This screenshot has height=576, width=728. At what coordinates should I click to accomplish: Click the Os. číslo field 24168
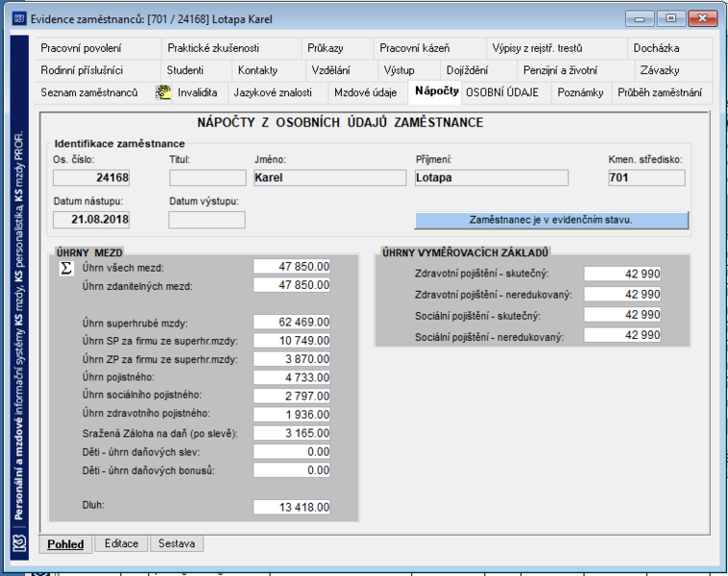91,178
